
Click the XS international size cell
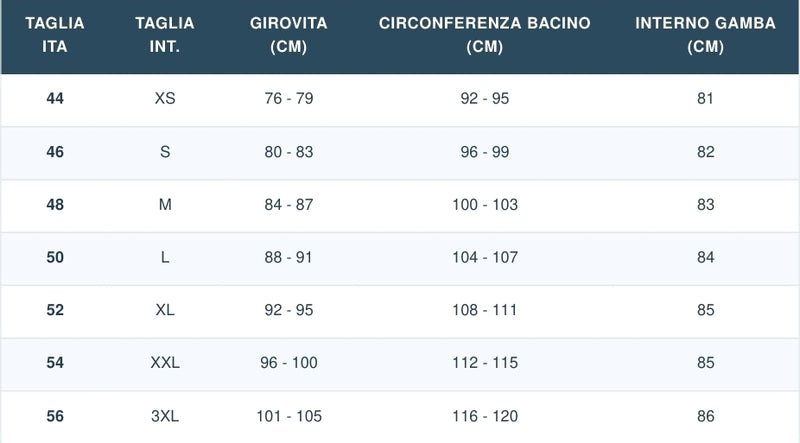coord(165,98)
